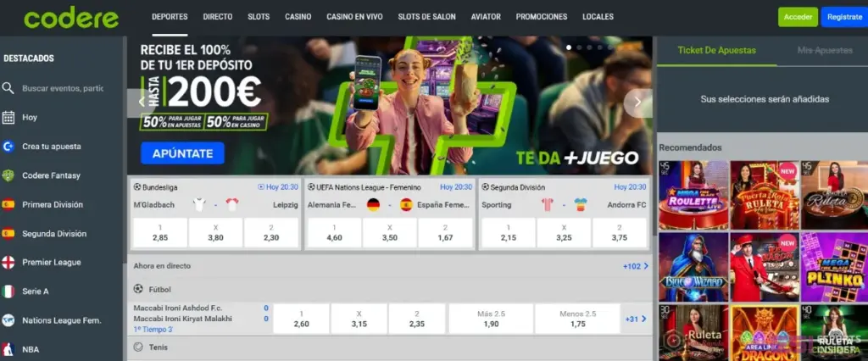Click the Spain flag beside Segunda División
This screenshot has height=361, width=868.
click(x=8, y=234)
